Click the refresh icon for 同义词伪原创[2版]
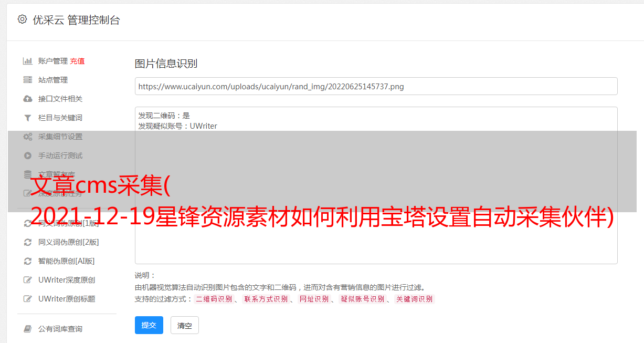The height and width of the screenshot is (343, 644). coord(28,242)
